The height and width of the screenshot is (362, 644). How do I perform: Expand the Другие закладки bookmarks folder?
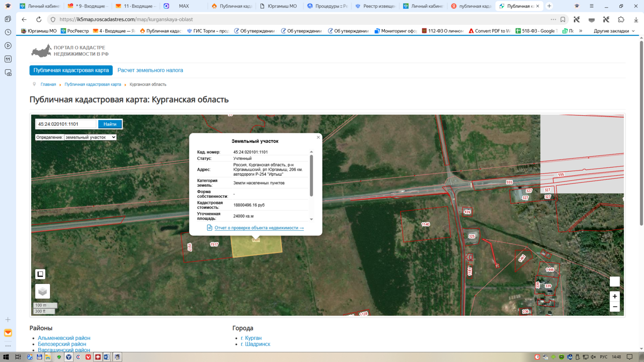click(x=614, y=31)
